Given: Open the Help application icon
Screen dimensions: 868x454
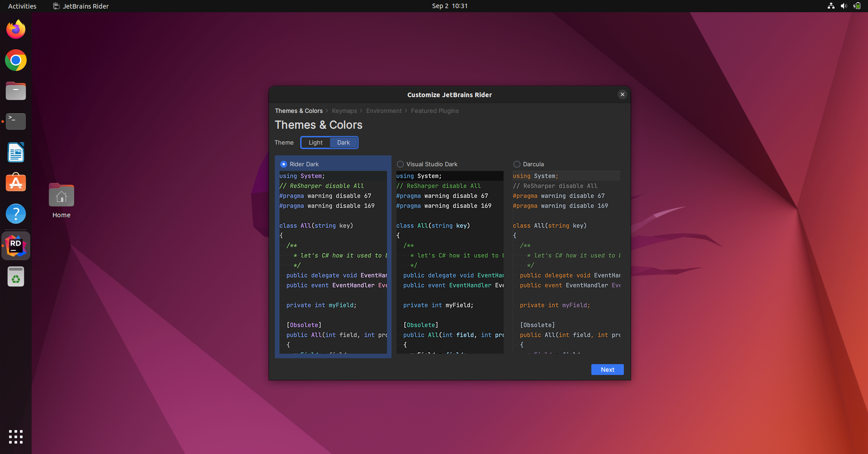Looking at the screenshot, I should [x=16, y=214].
